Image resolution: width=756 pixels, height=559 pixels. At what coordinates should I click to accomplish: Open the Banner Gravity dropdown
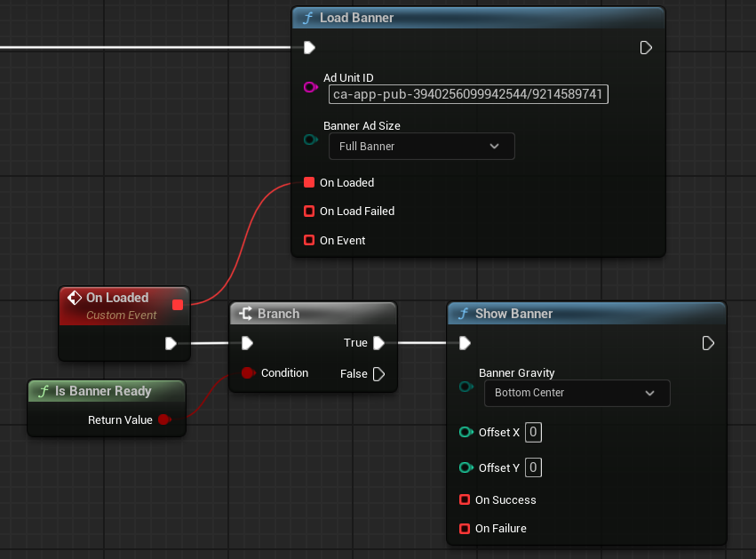click(x=577, y=393)
